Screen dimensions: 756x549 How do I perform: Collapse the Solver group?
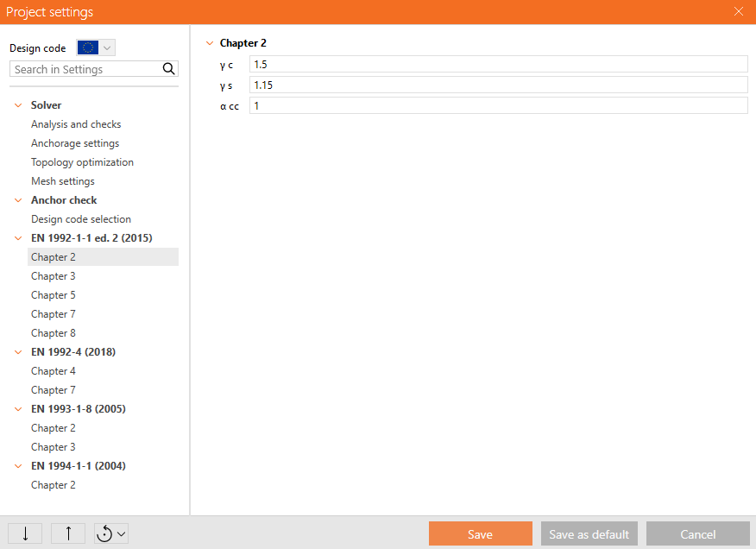click(18, 105)
